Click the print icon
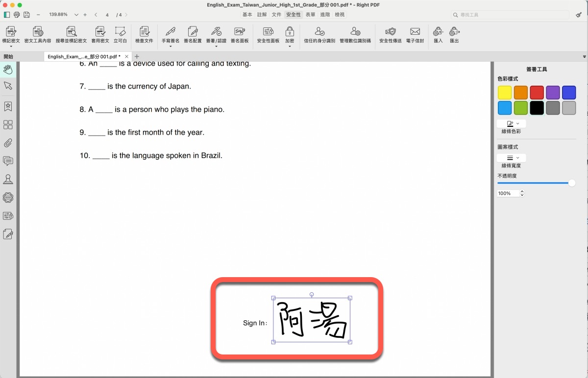 17,15
